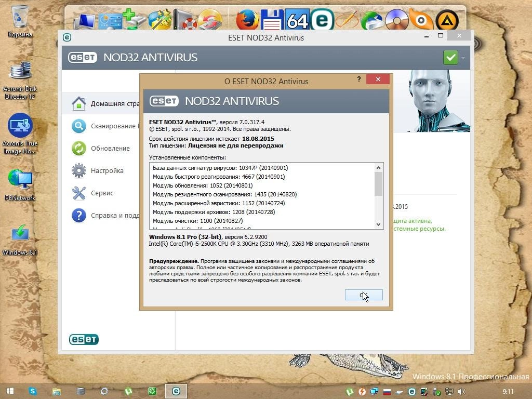
Task: Click the green plus drive icon in dock
Action: pos(134,20)
